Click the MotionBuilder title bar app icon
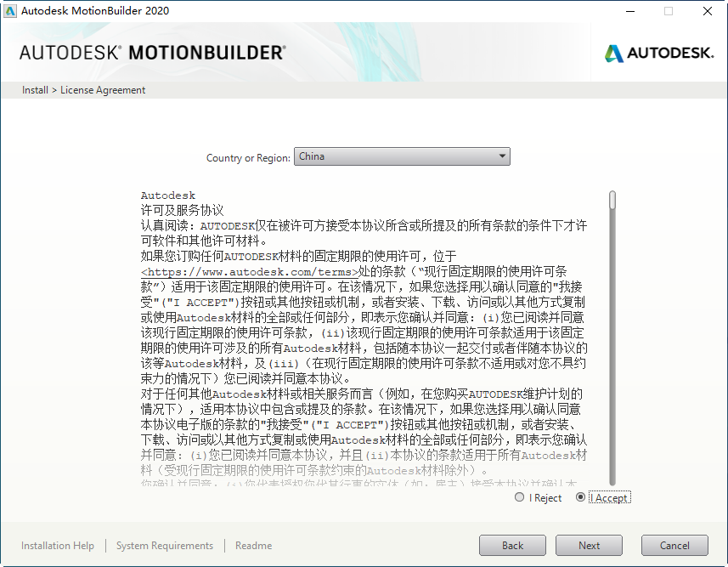This screenshot has width=728, height=567. [x=10, y=11]
